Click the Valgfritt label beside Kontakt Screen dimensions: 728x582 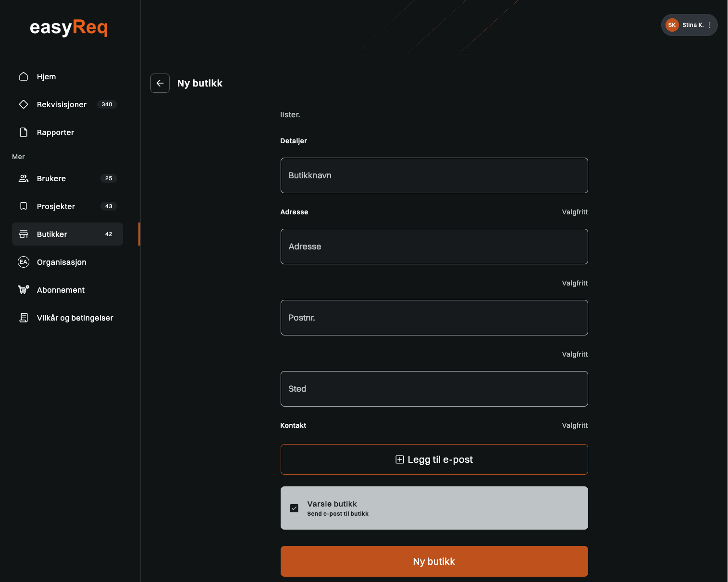click(x=575, y=425)
